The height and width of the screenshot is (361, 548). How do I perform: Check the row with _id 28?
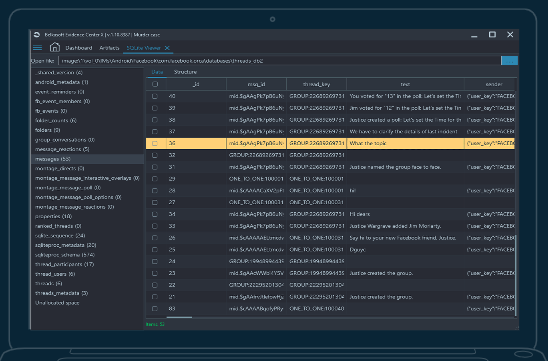click(x=155, y=190)
